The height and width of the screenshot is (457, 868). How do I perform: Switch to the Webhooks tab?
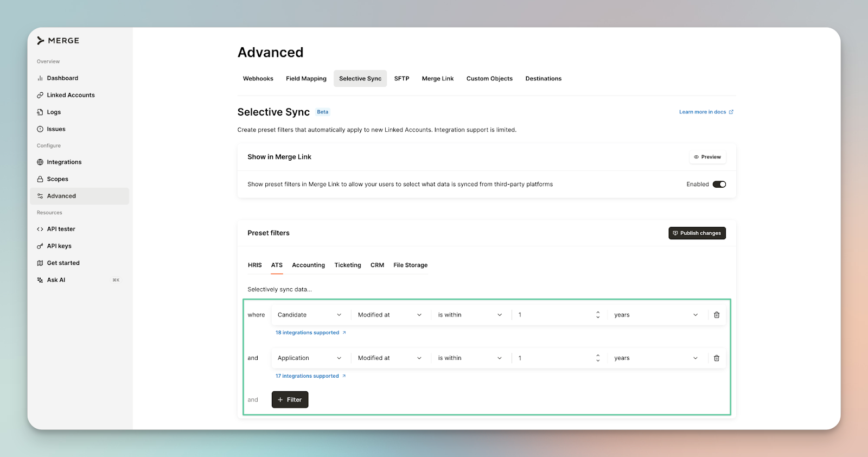click(258, 79)
